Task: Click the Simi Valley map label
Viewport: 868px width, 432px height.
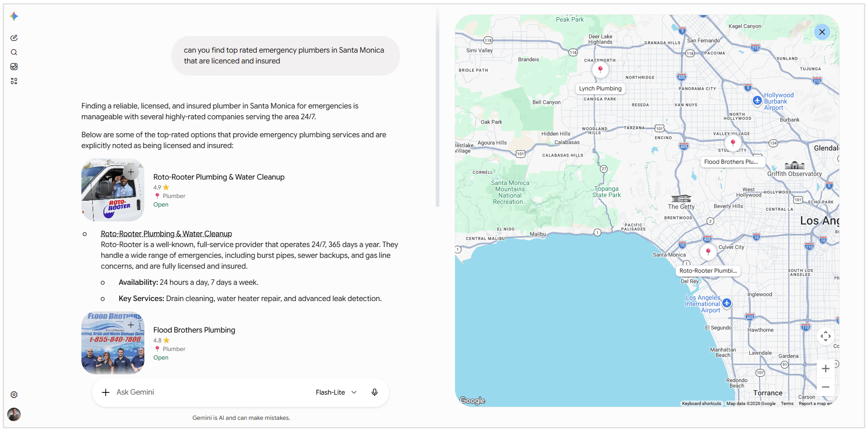Action: [x=479, y=50]
